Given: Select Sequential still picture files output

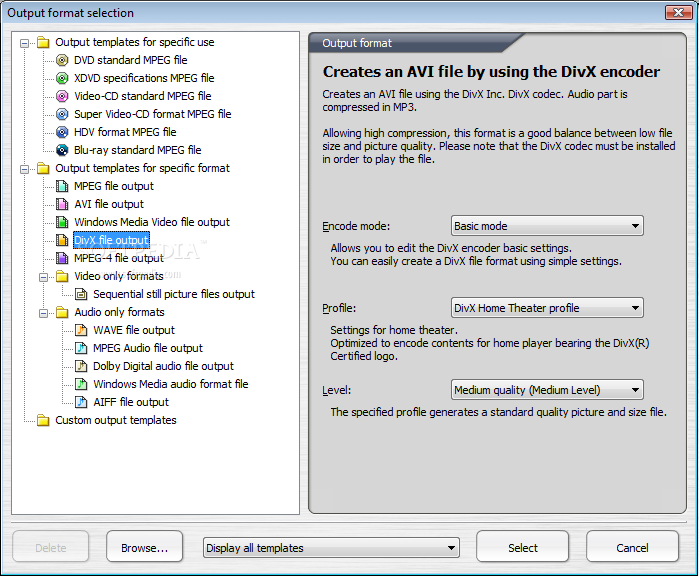Looking at the screenshot, I should [x=173, y=294].
